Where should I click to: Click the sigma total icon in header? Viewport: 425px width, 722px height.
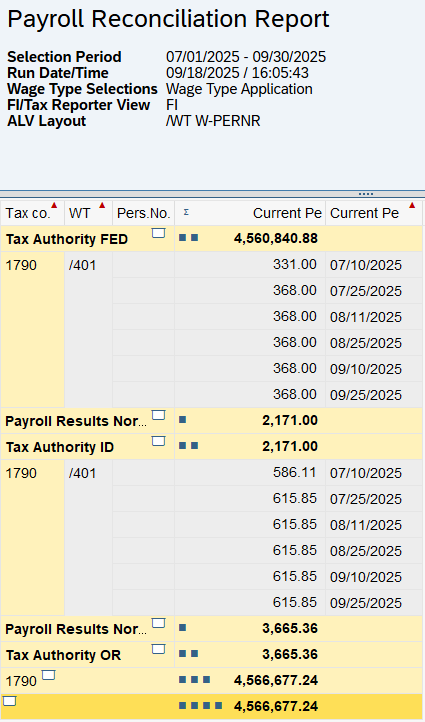pyautogui.click(x=186, y=212)
